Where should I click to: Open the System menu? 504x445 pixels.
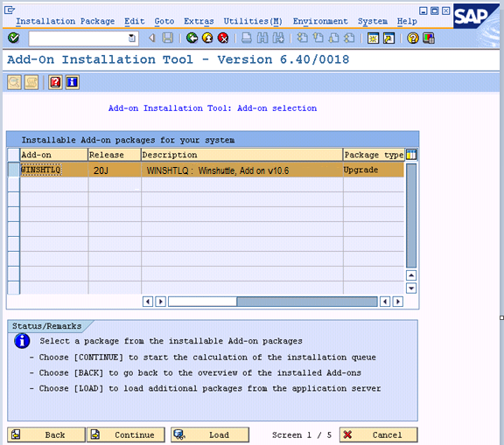pyautogui.click(x=373, y=21)
